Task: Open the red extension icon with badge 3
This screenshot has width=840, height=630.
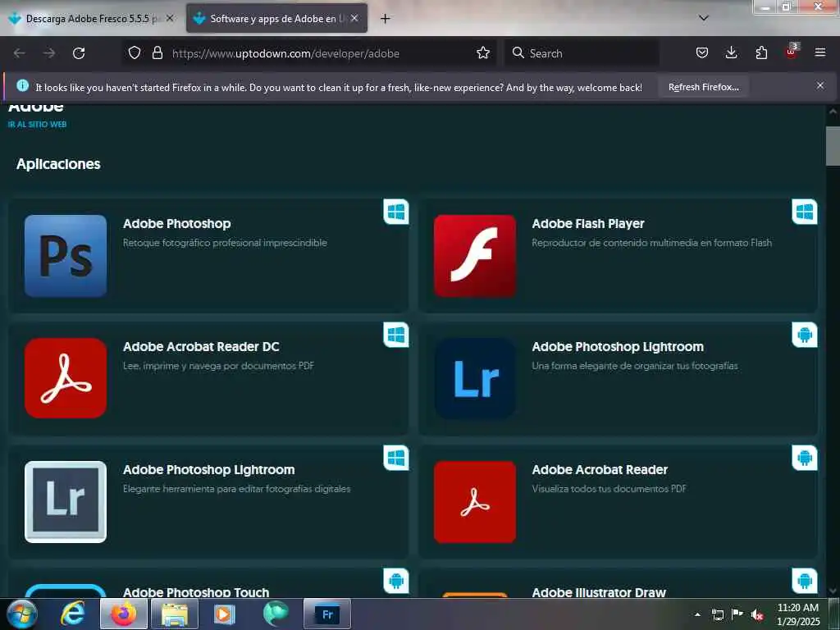Action: (792, 52)
